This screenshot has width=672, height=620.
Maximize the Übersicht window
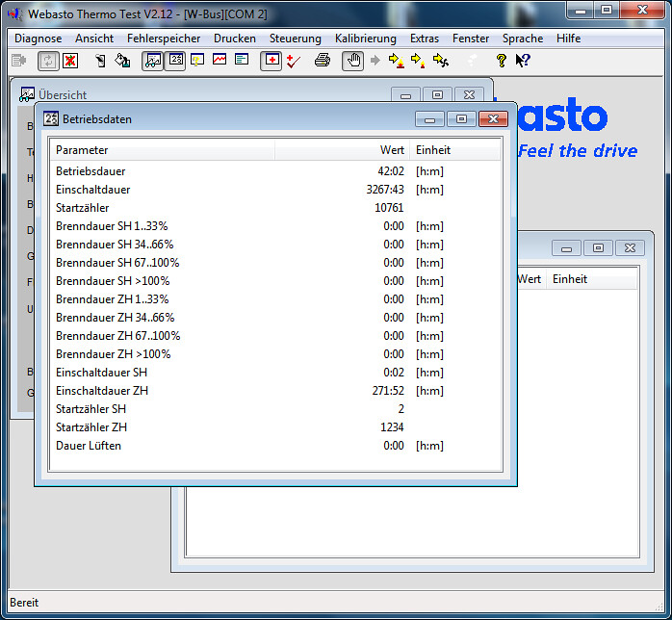[438, 94]
